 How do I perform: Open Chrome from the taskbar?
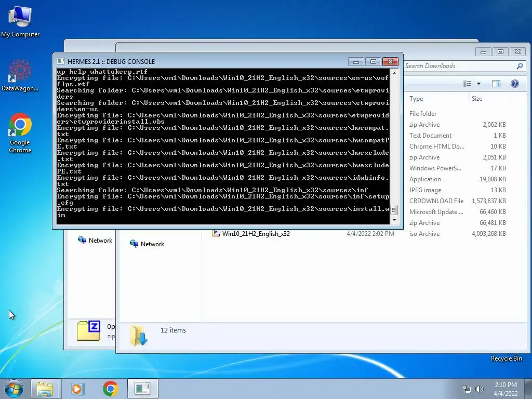pyautogui.click(x=110, y=389)
